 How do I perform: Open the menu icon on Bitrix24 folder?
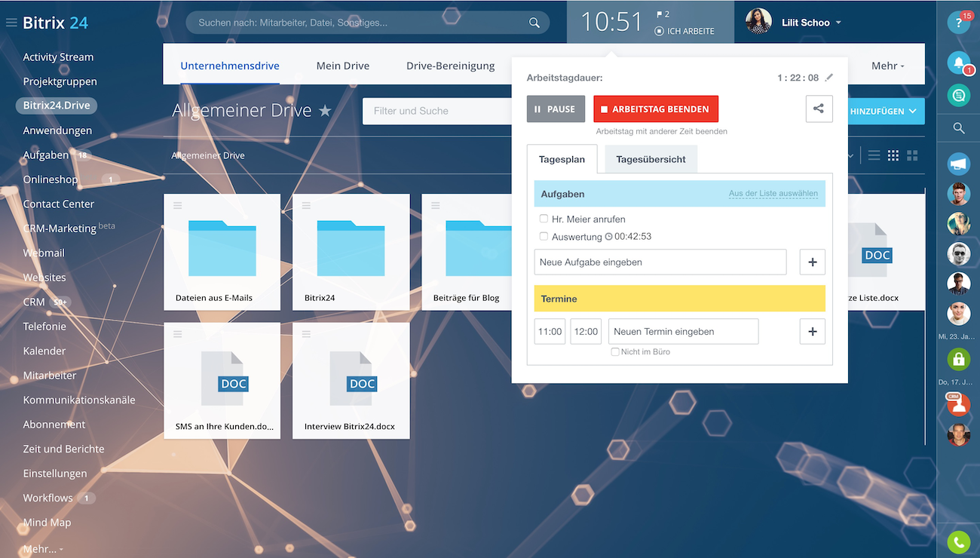(x=306, y=205)
